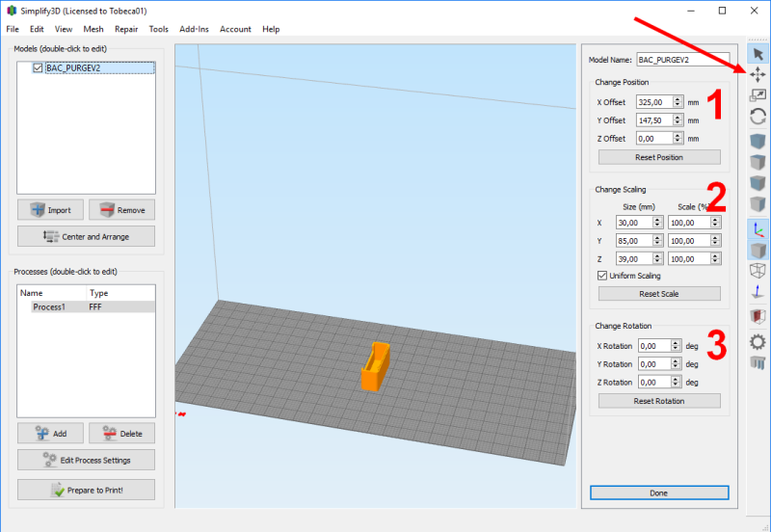Disable the Uniform Scaling checkbox
Viewport: 771px width, 532px height.
pos(602,276)
